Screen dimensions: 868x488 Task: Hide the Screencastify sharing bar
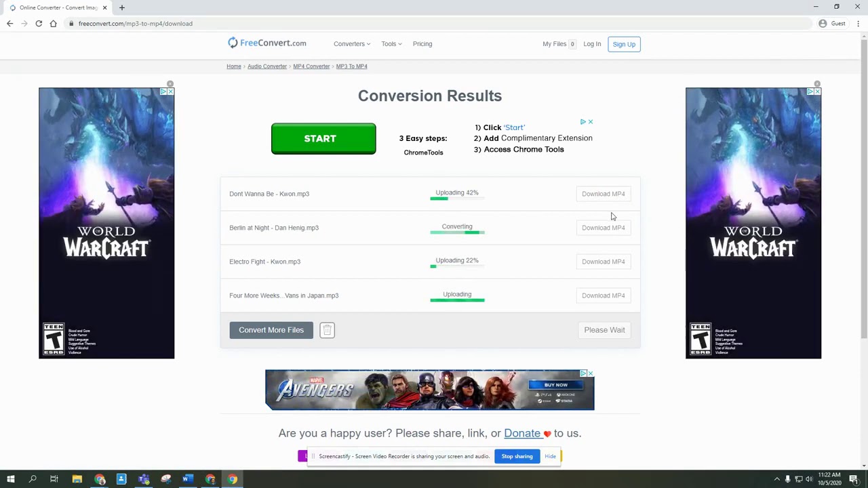[550, 456]
